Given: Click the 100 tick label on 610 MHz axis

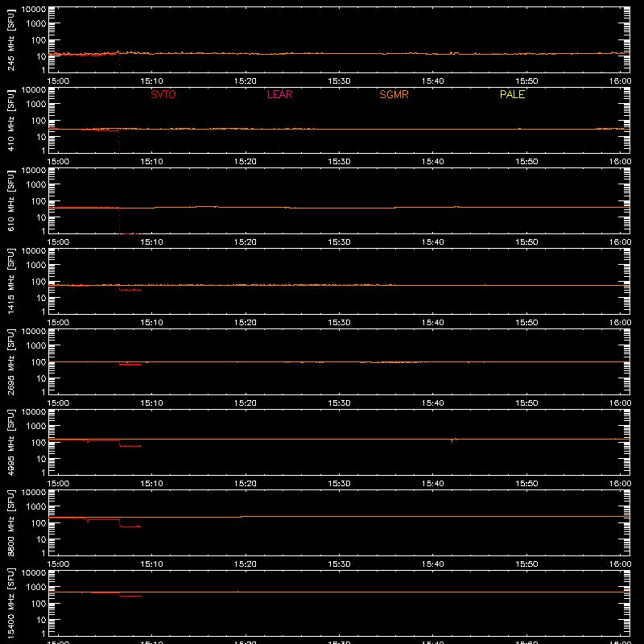Looking at the screenshot, I should pos(39,200).
